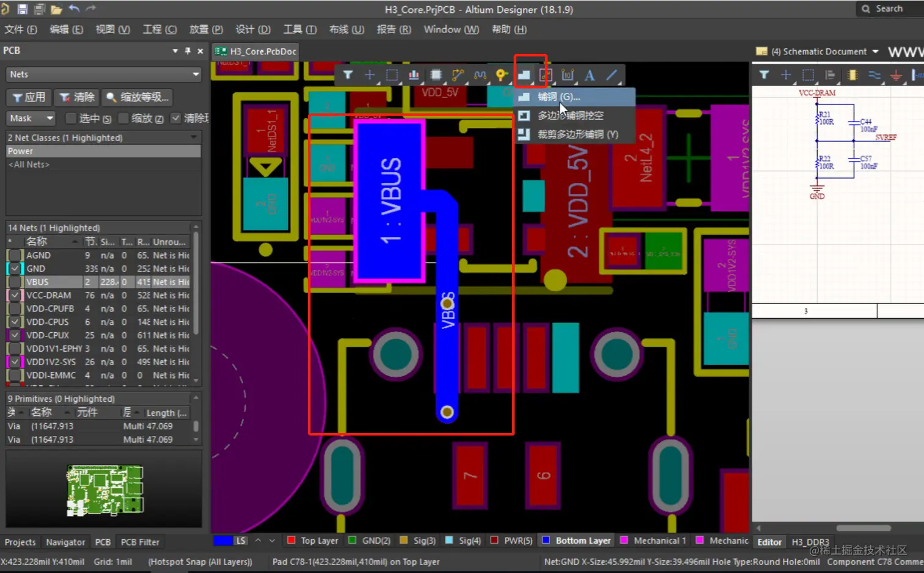The width and height of the screenshot is (924, 573).
Task: Select the place string 'A' tool
Action: click(590, 75)
